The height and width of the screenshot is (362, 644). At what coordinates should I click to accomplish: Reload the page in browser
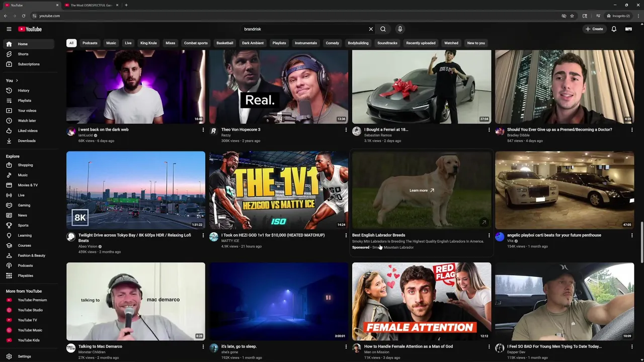click(23, 16)
